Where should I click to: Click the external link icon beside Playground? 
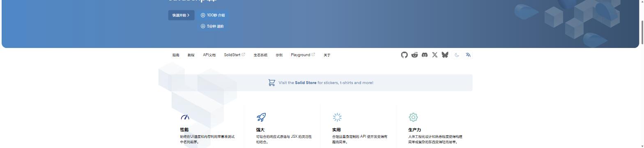pos(313,55)
